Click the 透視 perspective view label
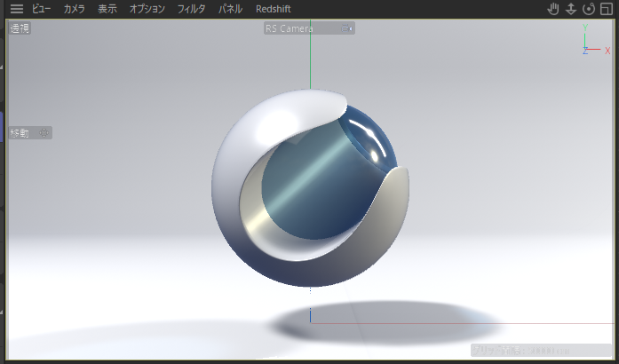The width and height of the screenshot is (619, 364). tap(20, 28)
